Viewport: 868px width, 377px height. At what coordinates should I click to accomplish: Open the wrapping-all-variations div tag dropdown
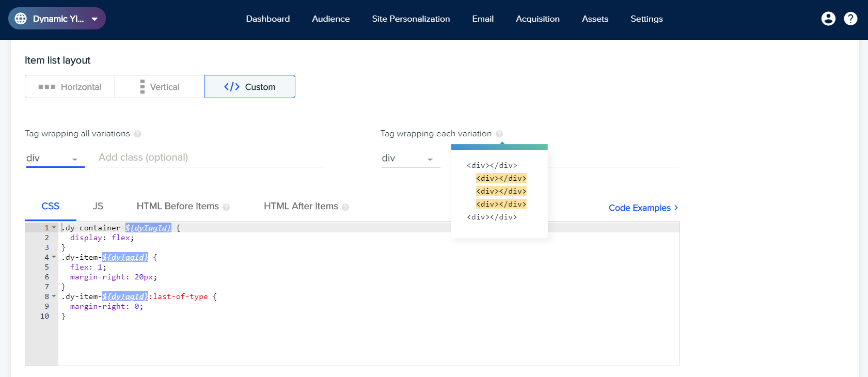click(55, 159)
